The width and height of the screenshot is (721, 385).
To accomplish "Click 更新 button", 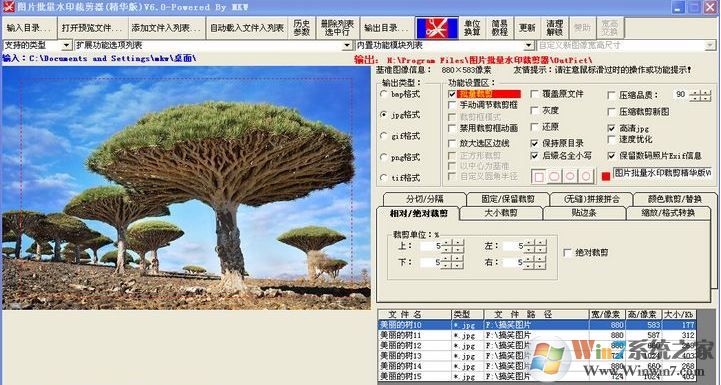I will click(527, 28).
